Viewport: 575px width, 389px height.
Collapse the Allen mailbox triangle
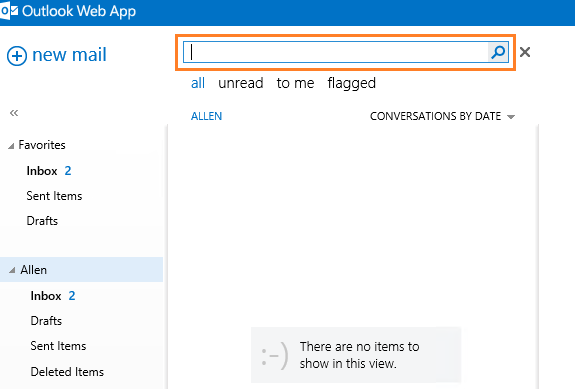click(x=12, y=270)
